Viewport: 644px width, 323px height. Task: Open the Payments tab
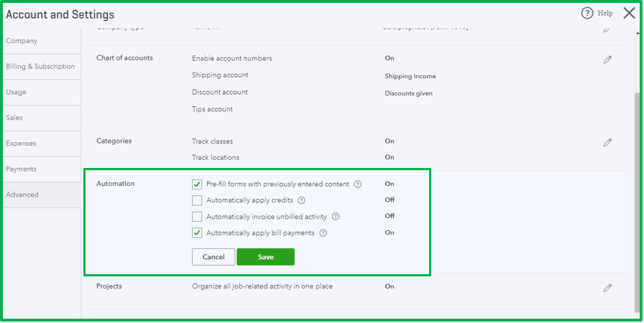(42, 169)
